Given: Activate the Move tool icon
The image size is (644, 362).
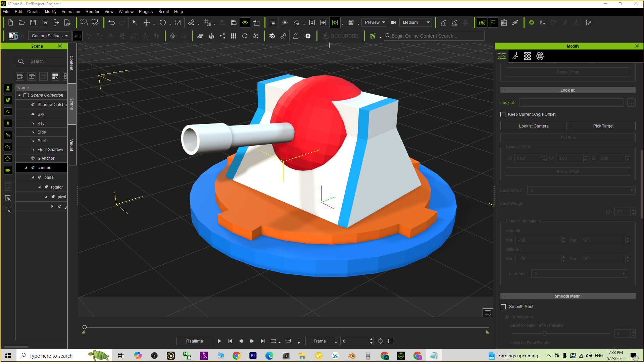Looking at the screenshot, I should [147, 22].
